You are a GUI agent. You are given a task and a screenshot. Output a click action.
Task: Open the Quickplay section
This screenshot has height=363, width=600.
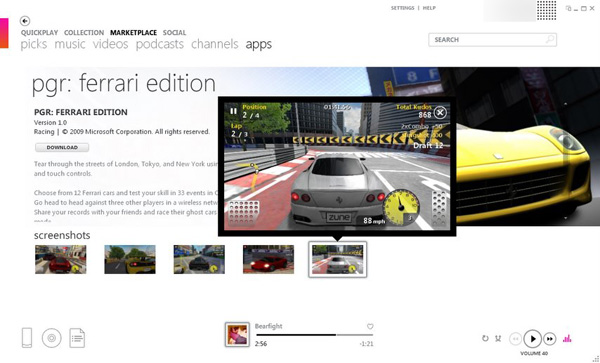(x=39, y=33)
